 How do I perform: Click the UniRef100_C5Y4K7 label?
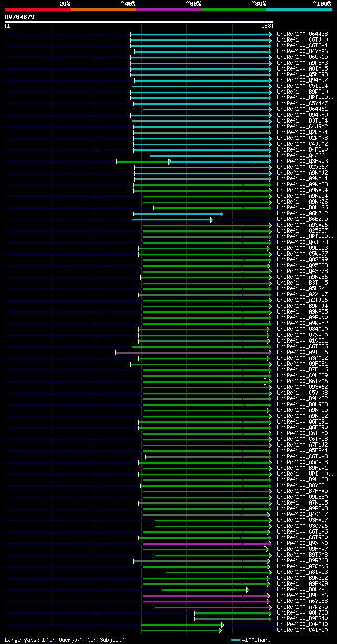click(x=303, y=103)
